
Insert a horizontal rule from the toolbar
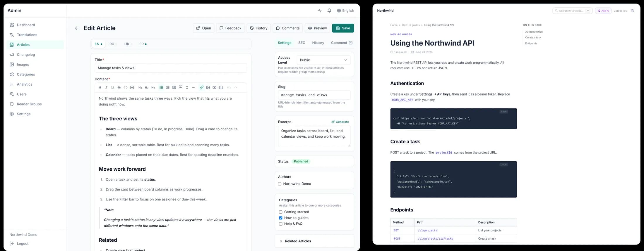193,87
